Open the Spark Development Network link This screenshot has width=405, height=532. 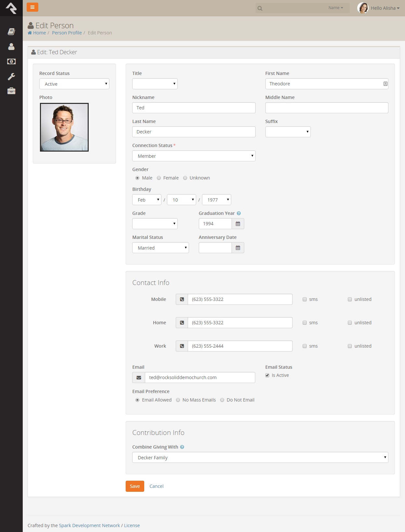click(x=89, y=526)
